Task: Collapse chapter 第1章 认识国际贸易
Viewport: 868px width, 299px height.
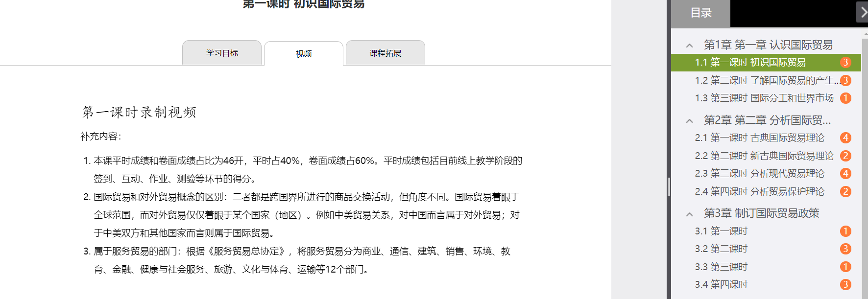Action: (690, 46)
